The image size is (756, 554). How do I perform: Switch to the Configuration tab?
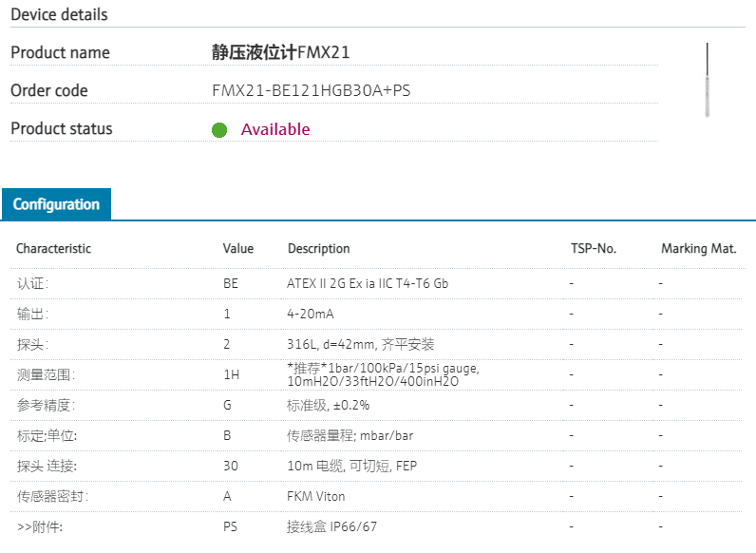(x=56, y=204)
